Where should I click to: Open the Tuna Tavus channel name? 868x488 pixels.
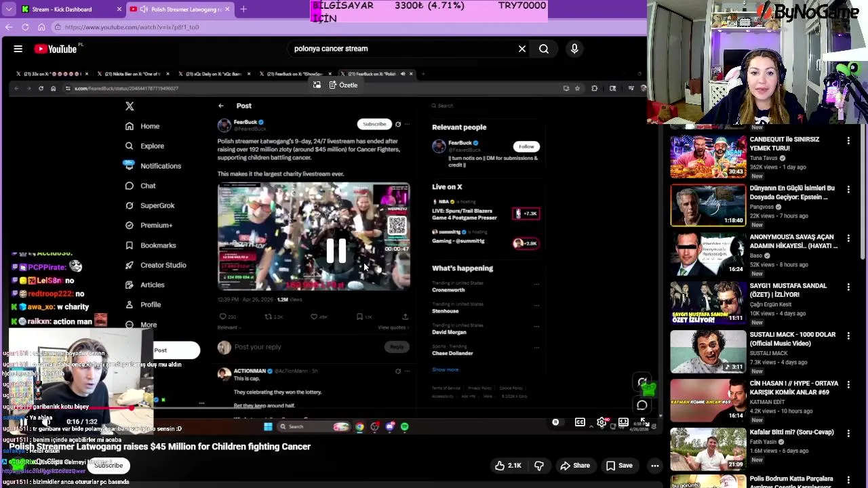tap(764, 158)
